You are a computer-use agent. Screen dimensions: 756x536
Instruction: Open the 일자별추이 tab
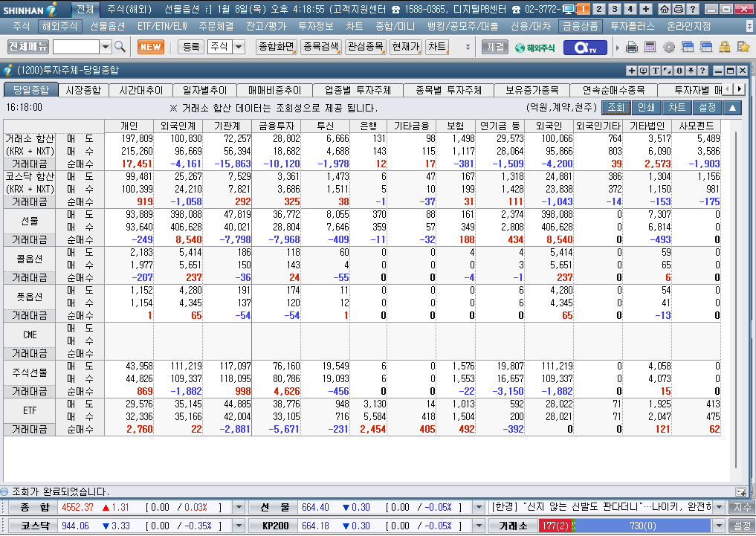pyautogui.click(x=205, y=90)
